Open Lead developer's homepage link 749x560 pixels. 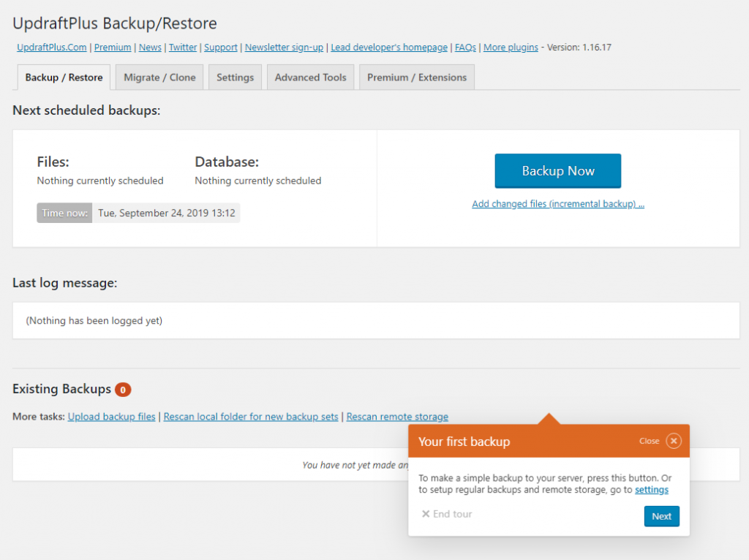coord(389,48)
